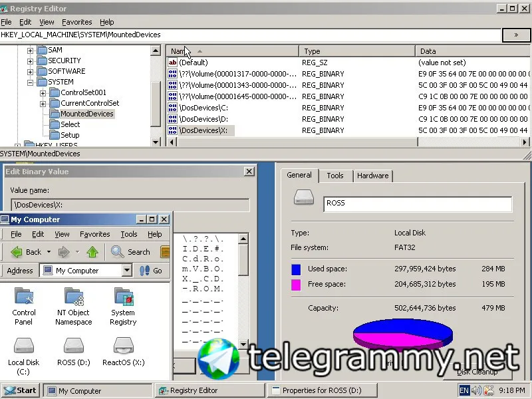Screen dimensions: 532x399
Task: Select the MountedDevices key
Action: click(x=87, y=114)
